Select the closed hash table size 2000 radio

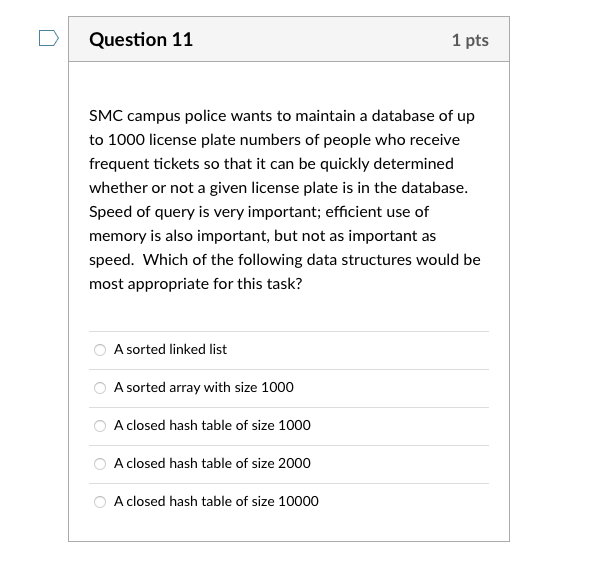point(100,463)
